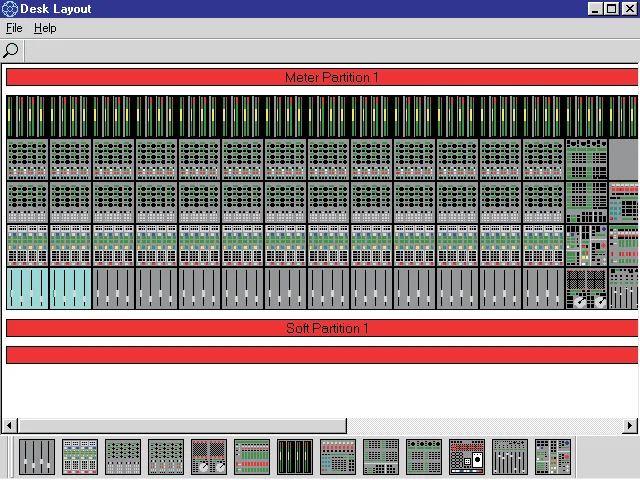Select the twin joystick panel in the palette
The width and height of the screenshot is (640, 480).
209,457
